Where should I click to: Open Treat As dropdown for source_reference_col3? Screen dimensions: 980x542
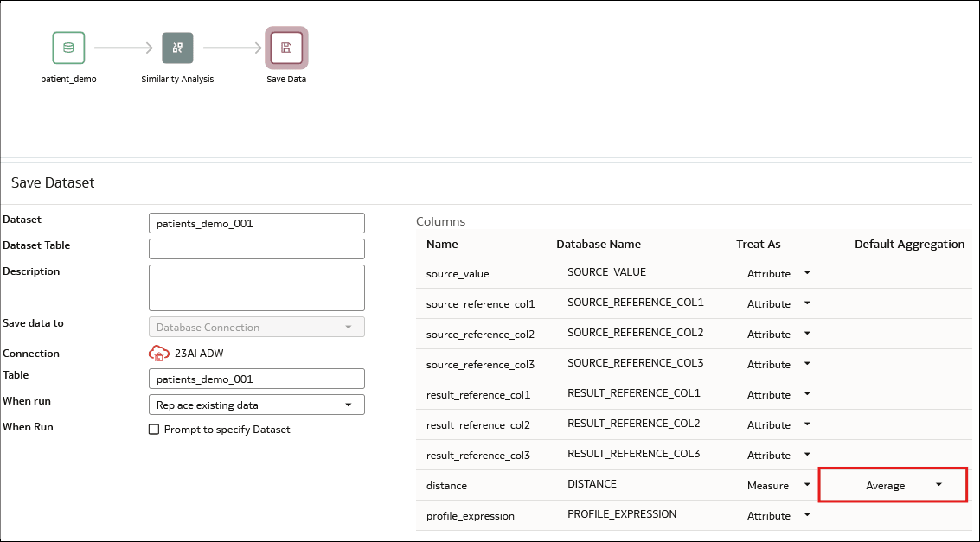tap(778, 364)
